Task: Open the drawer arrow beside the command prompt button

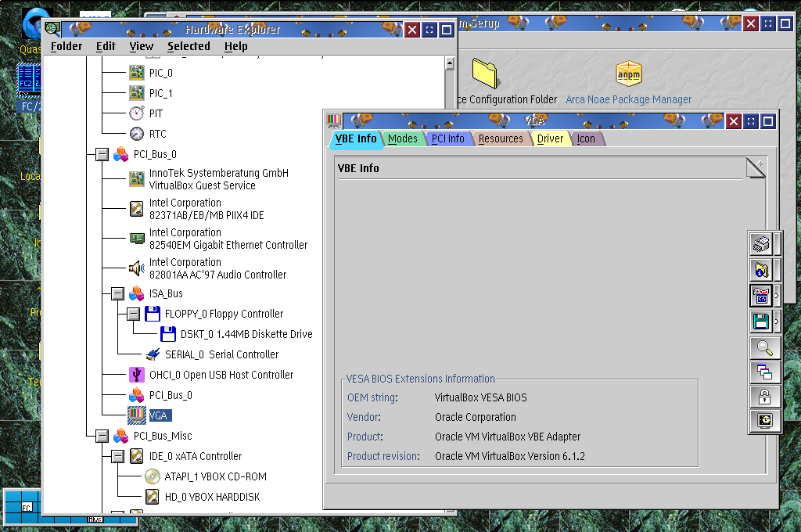Action: [x=777, y=296]
